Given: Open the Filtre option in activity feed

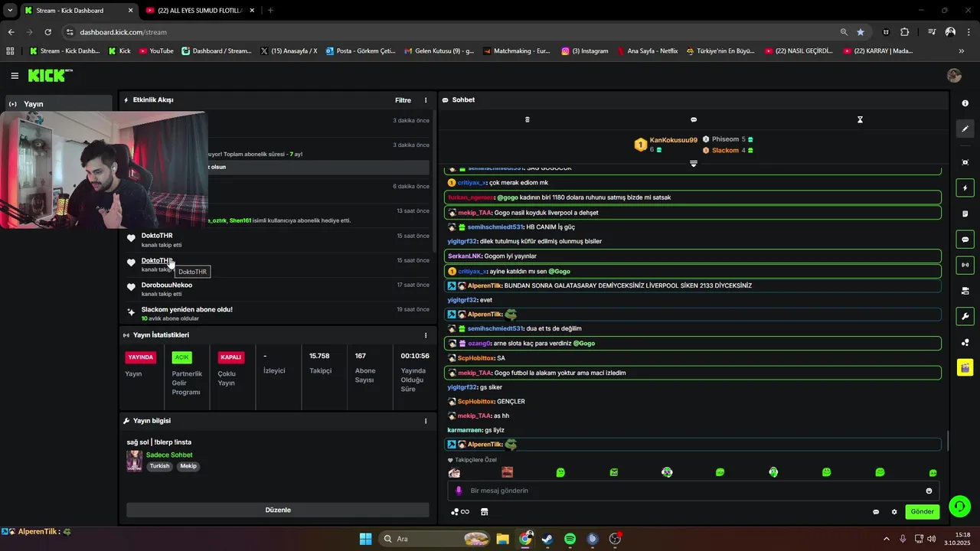Looking at the screenshot, I should [403, 100].
